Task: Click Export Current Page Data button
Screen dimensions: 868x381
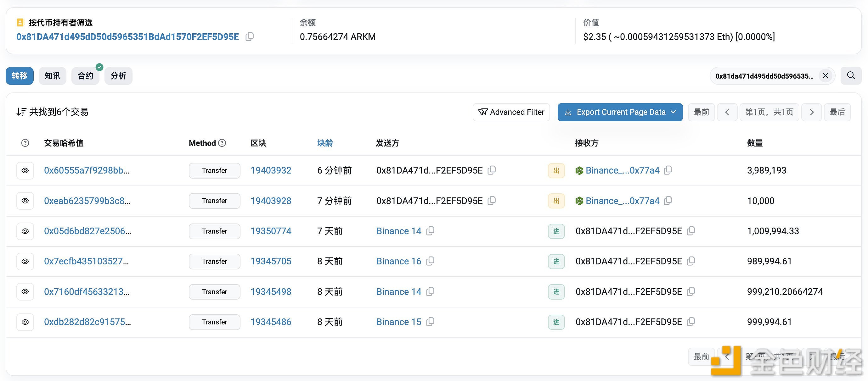Action: pos(619,112)
